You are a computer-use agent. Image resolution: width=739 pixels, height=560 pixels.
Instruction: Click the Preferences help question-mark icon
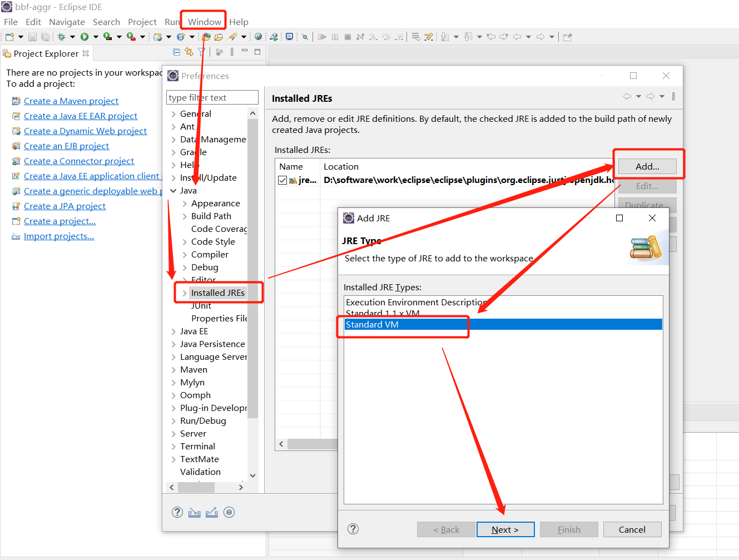tap(177, 512)
